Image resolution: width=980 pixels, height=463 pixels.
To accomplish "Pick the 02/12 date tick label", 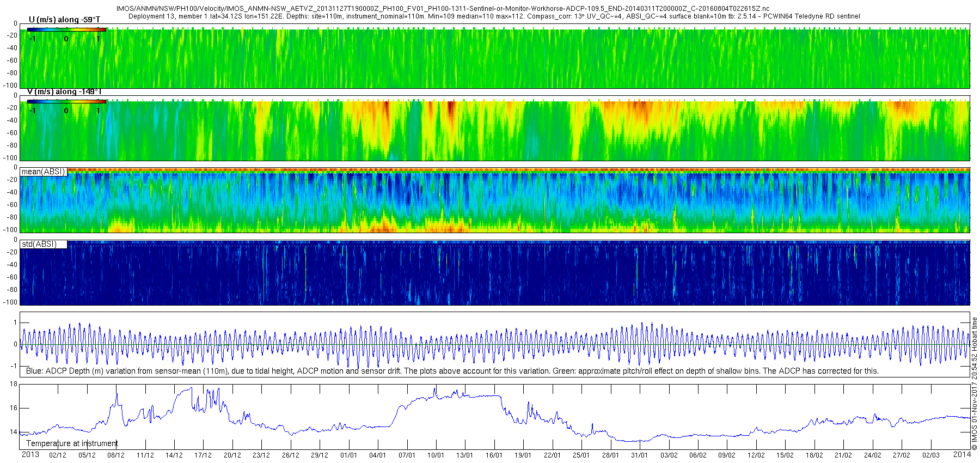I will pyautogui.click(x=58, y=455).
